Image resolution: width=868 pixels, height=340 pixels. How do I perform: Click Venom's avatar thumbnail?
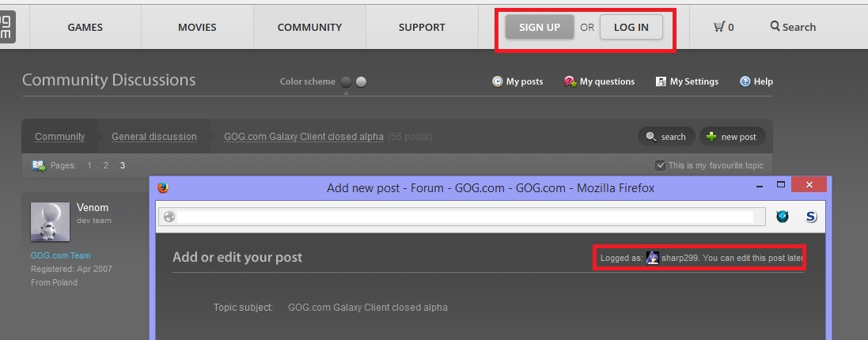[x=51, y=221]
